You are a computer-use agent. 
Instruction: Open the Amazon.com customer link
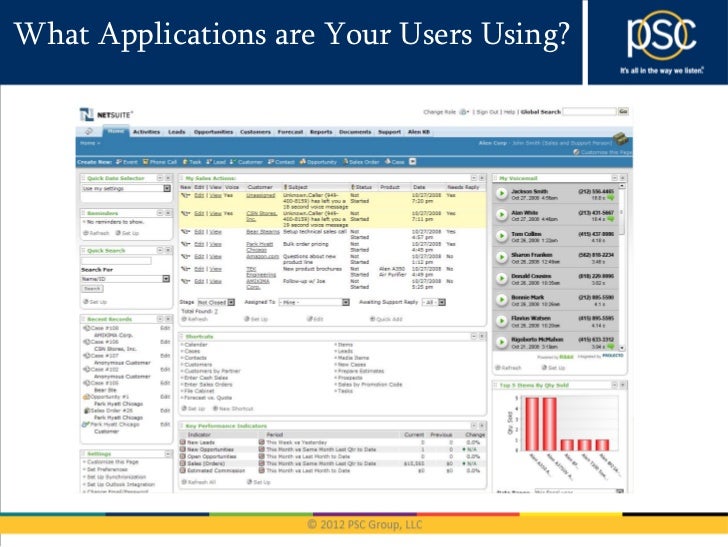click(x=262, y=256)
